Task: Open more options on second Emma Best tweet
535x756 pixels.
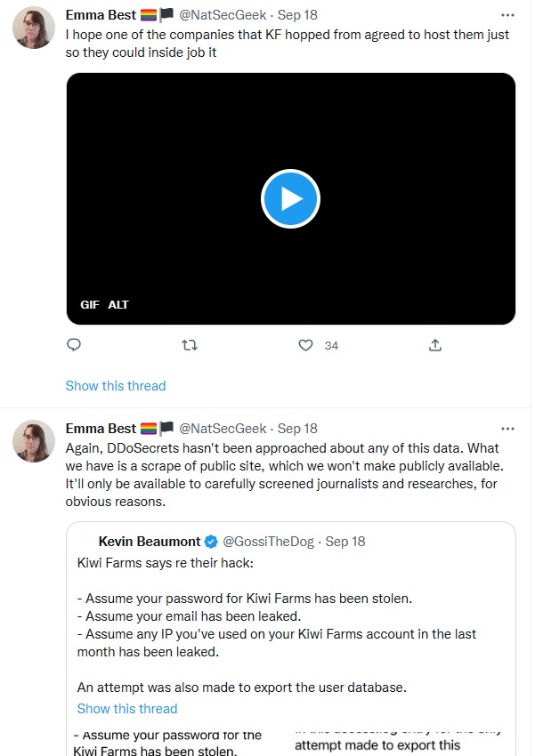Action: coord(508,428)
